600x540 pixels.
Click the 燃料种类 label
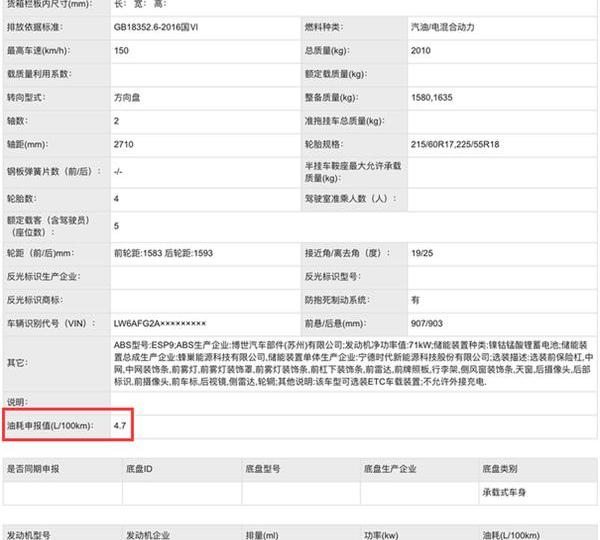click(324, 27)
